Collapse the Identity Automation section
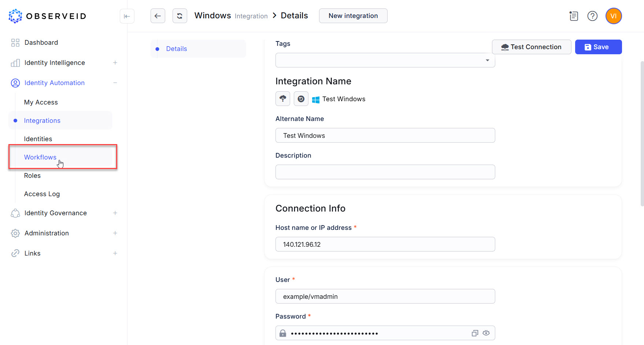 tap(115, 83)
